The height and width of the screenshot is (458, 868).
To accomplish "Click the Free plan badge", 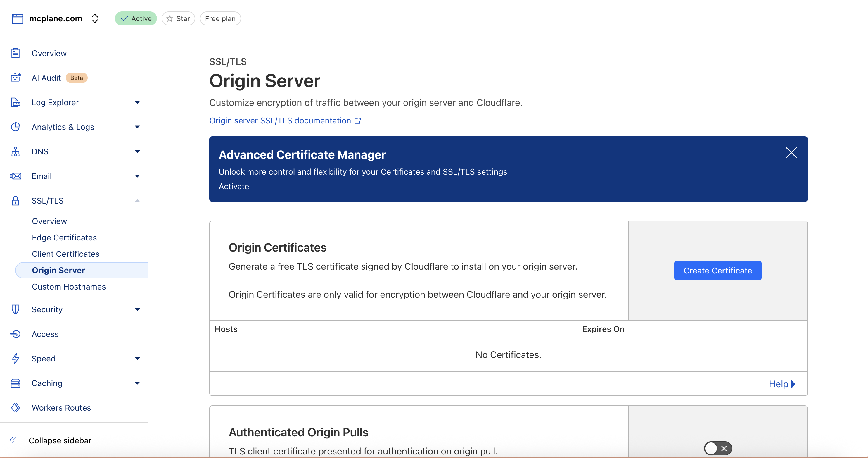I will (220, 18).
